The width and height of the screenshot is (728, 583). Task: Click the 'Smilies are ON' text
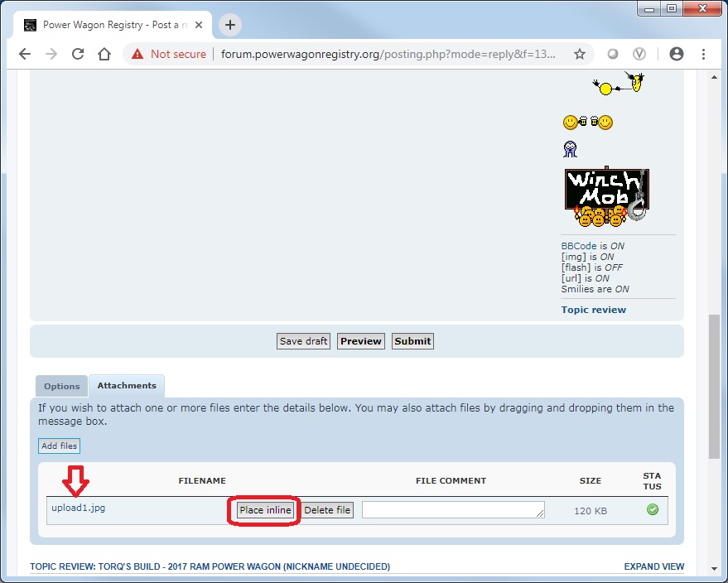point(595,289)
